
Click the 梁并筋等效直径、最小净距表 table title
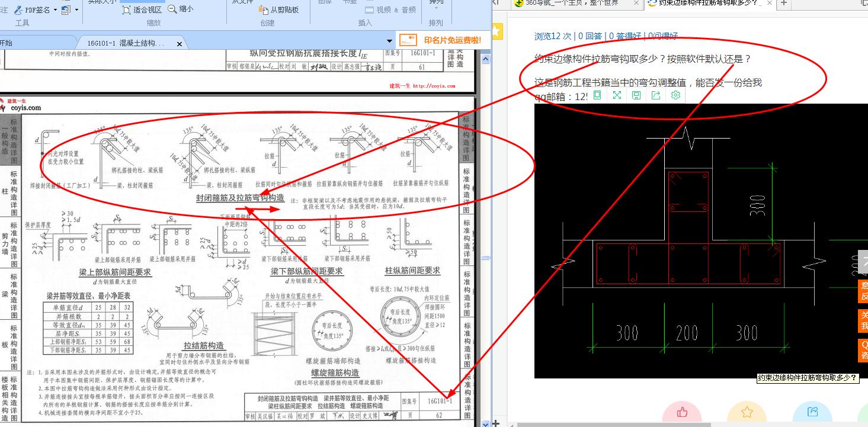[88, 295]
